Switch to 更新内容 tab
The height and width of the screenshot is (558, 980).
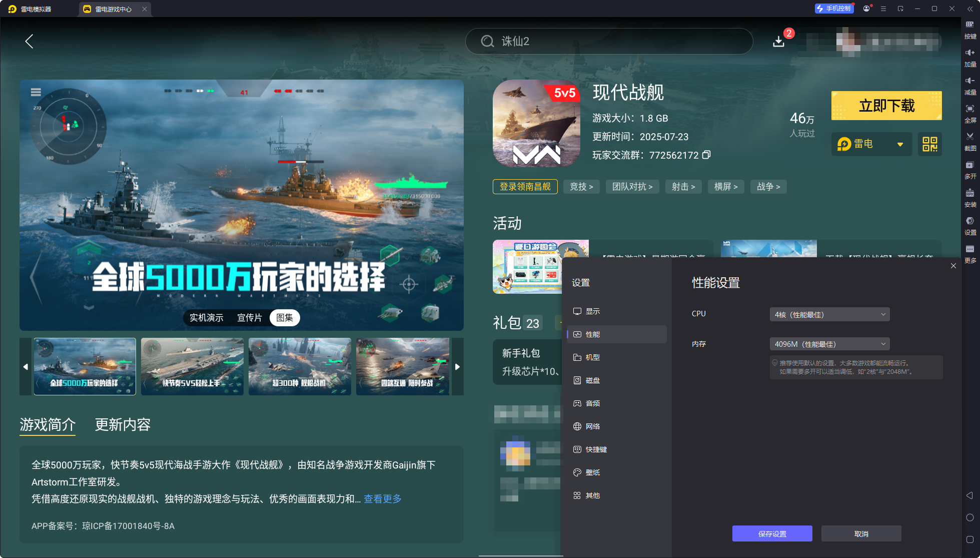point(123,424)
